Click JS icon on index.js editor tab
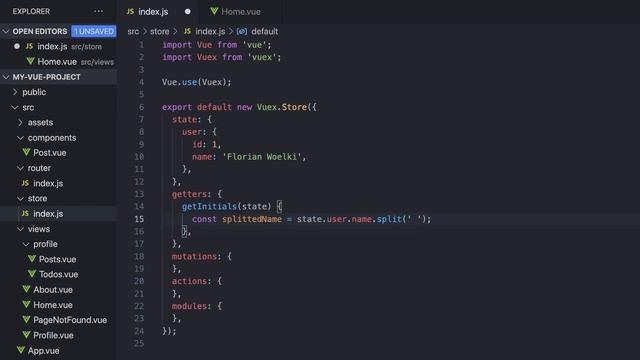Image resolution: width=640 pixels, height=360 pixels. pyautogui.click(x=130, y=11)
